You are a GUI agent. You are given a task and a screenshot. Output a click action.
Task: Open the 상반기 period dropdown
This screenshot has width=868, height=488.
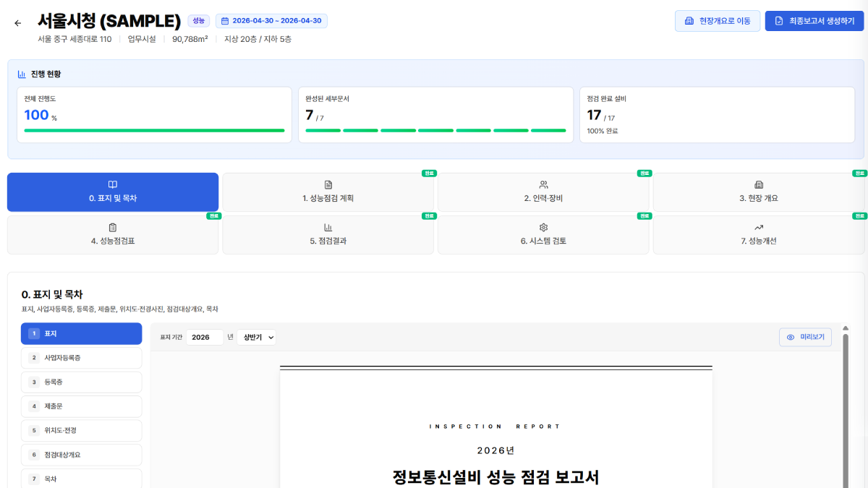pyautogui.click(x=256, y=337)
